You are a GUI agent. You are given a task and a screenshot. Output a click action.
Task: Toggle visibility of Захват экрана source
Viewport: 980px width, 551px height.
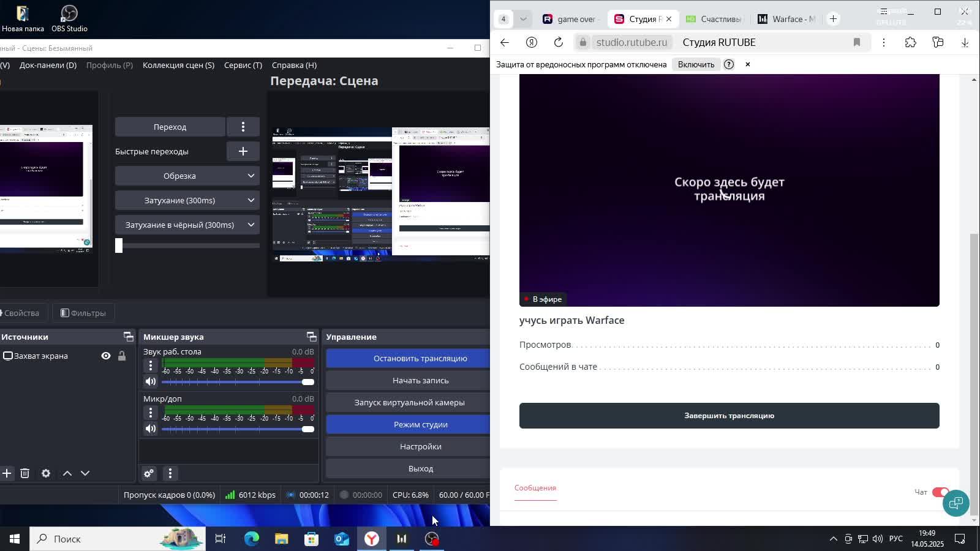click(106, 356)
